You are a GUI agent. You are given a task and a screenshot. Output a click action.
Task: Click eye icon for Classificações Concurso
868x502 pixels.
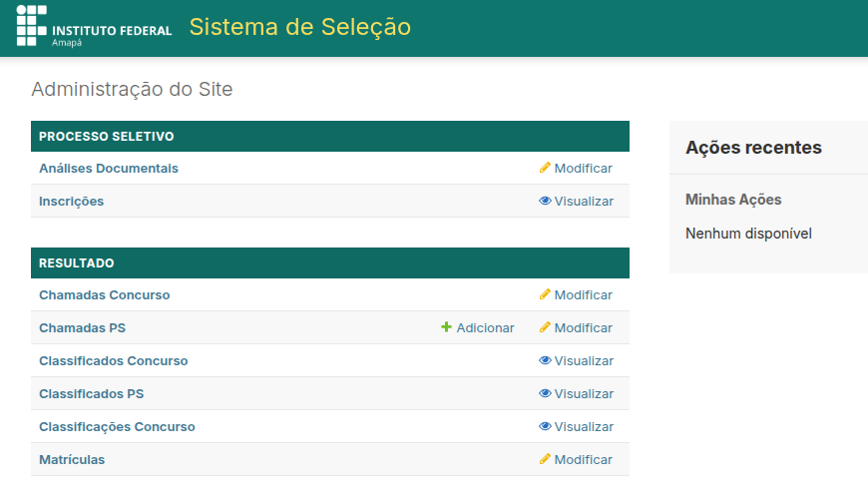(545, 426)
